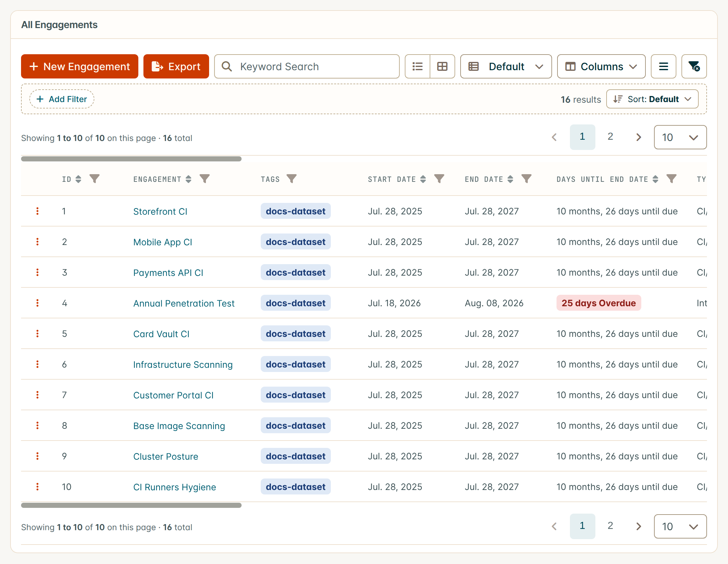Click next page arrow in top pagination

(638, 137)
